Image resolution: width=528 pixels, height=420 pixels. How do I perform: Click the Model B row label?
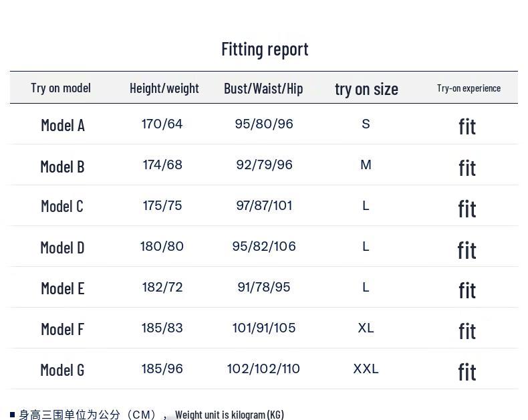point(62,167)
